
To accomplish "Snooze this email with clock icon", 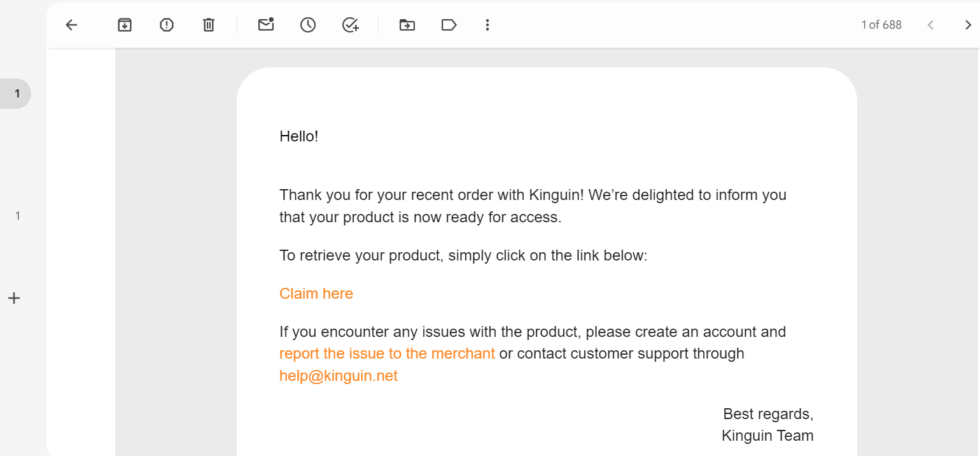I will tap(308, 25).
